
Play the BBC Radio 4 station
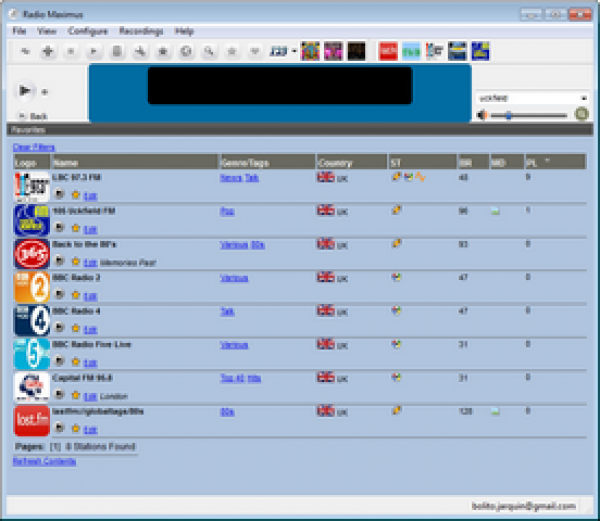pos(59,327)
